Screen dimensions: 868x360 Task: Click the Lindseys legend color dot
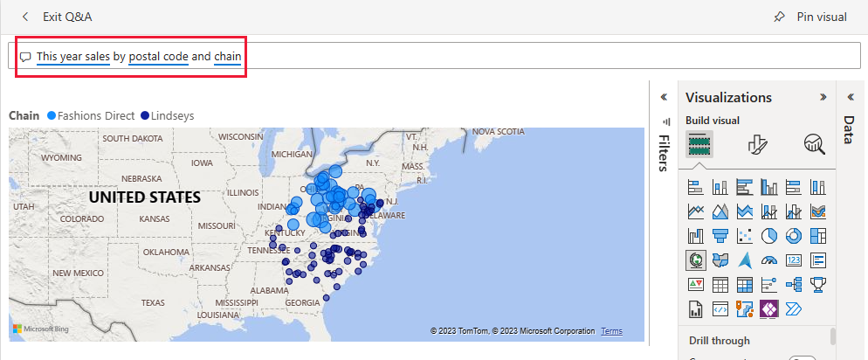tap(144, 115)
